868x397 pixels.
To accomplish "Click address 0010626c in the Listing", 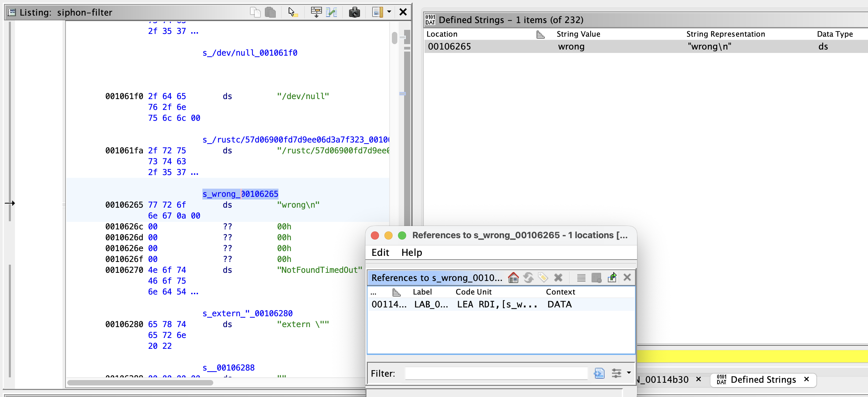I will (124, 227).
